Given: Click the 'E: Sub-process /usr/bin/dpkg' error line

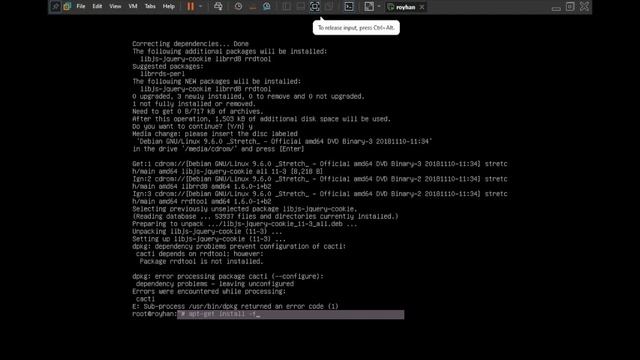Looking at the screenshot, I should [x=235, y=306].
